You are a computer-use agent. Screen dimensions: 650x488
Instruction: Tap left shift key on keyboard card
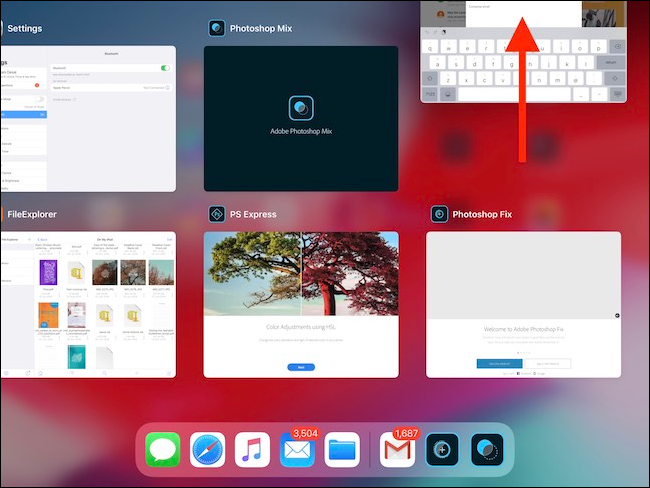pyautogui.click(x=430, y=78)
